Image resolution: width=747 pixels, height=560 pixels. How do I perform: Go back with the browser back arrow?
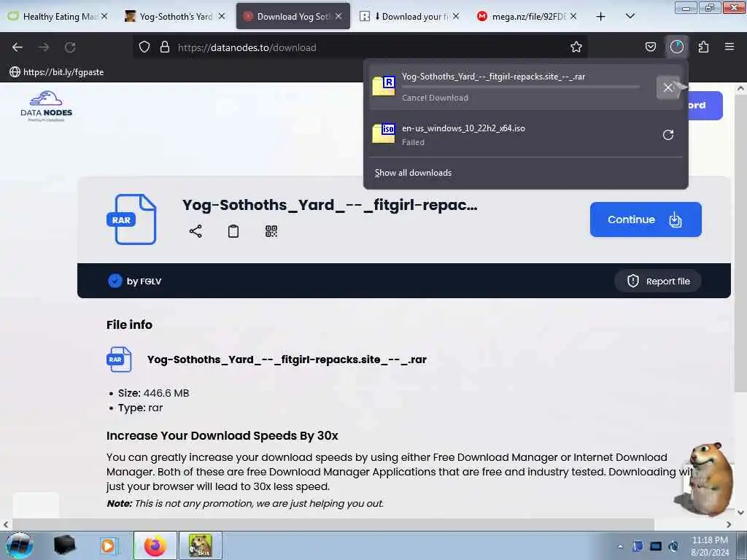(x=18, y=47)
